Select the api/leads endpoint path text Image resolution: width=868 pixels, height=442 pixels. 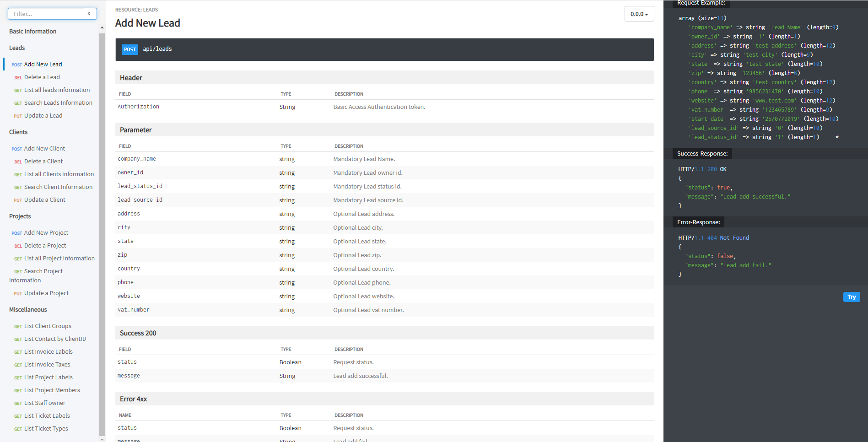pyautogui.click(x=157, y=49)
